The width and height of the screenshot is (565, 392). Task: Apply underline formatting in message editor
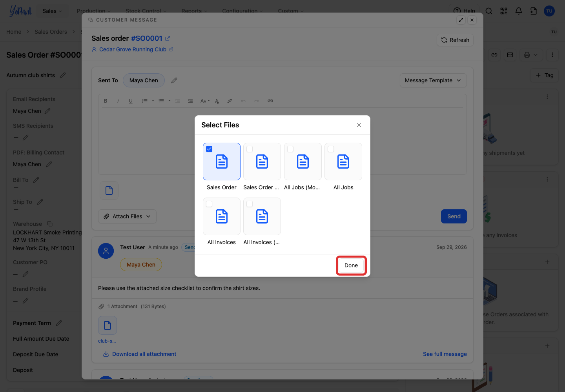(x=131, y=101)
